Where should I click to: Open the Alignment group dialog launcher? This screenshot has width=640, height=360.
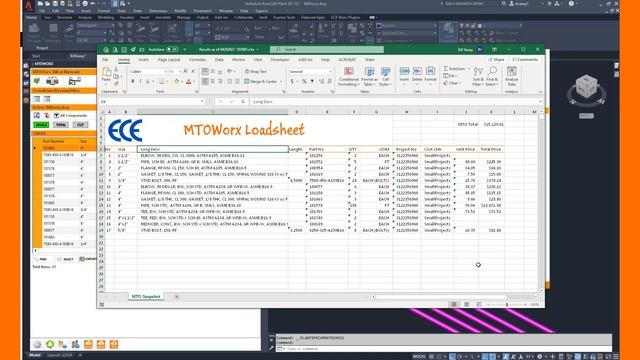[284, 92]
